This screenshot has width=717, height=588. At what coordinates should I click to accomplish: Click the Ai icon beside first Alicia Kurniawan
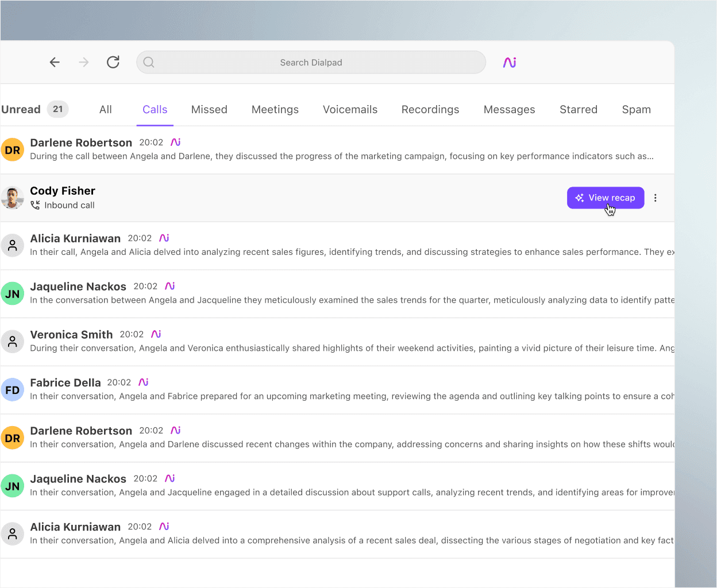pos(164,238)
